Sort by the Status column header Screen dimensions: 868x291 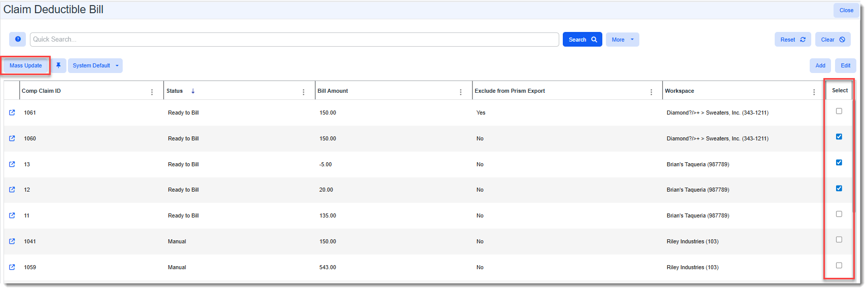(175, 91)
